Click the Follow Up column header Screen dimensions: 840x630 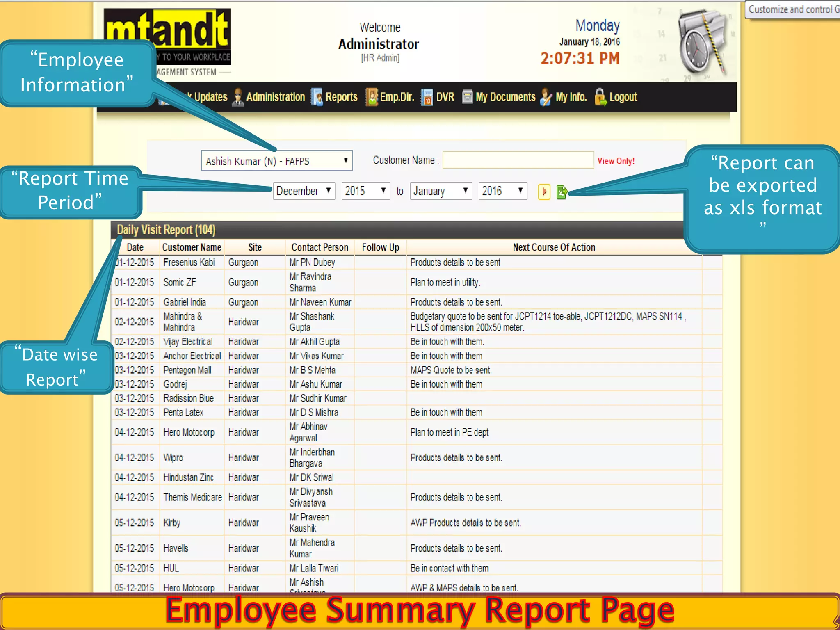(x=381, y=247)
